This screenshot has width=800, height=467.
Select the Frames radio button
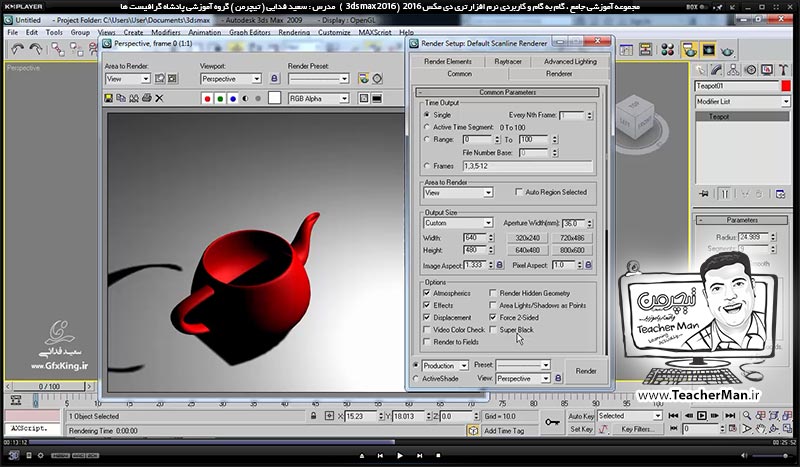pos(427,166)
